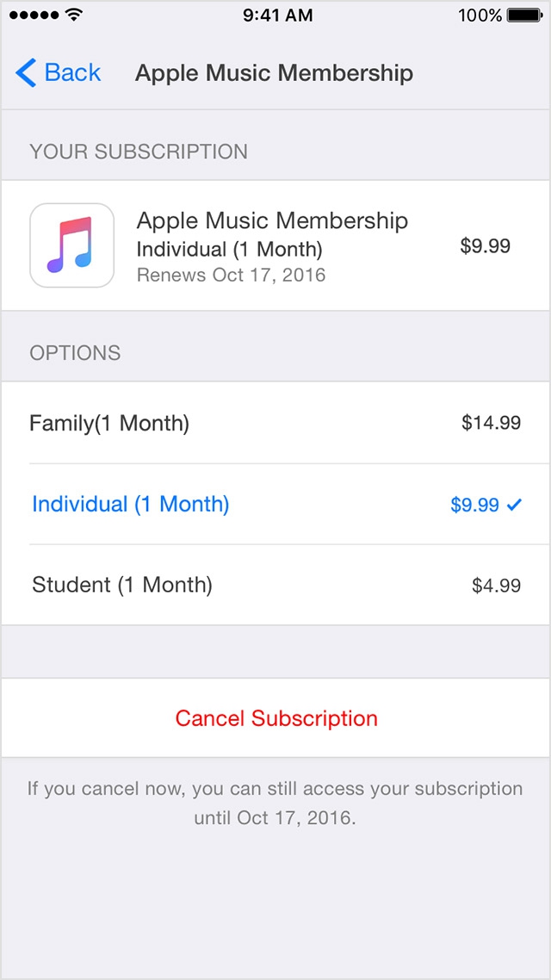This screenshot has height=980, width=551.
Task: Tap the Back text label
Action: tap(73, 73)
